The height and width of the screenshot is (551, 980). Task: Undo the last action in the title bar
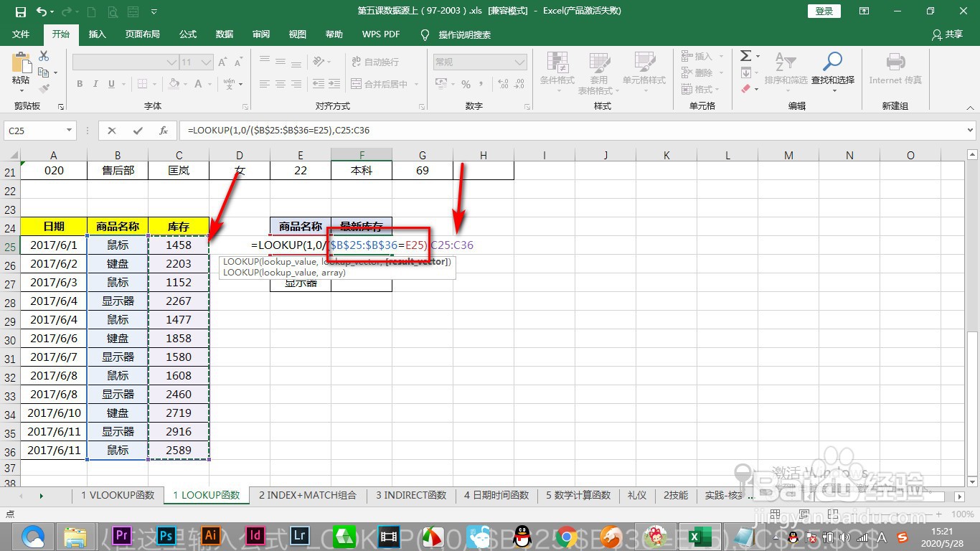pos(42,11)
